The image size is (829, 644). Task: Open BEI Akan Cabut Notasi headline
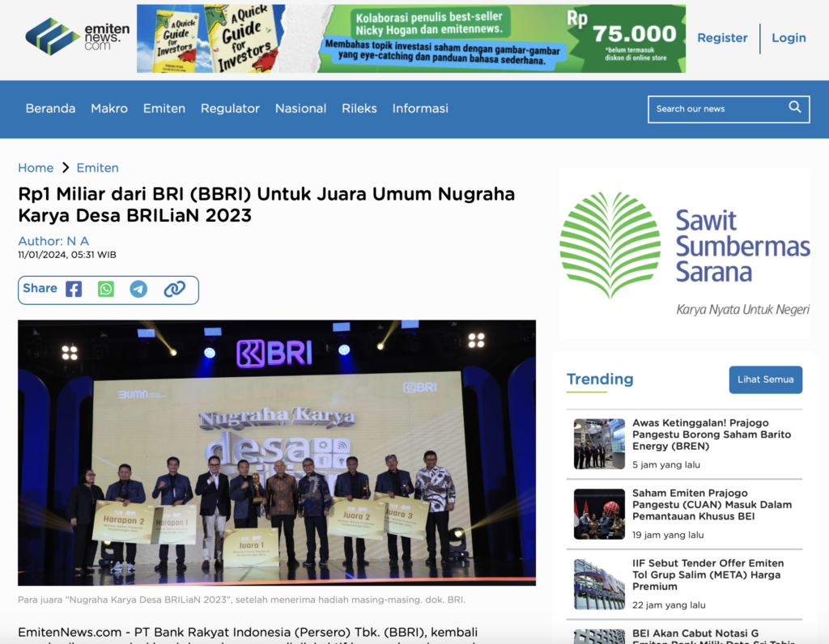713,636
